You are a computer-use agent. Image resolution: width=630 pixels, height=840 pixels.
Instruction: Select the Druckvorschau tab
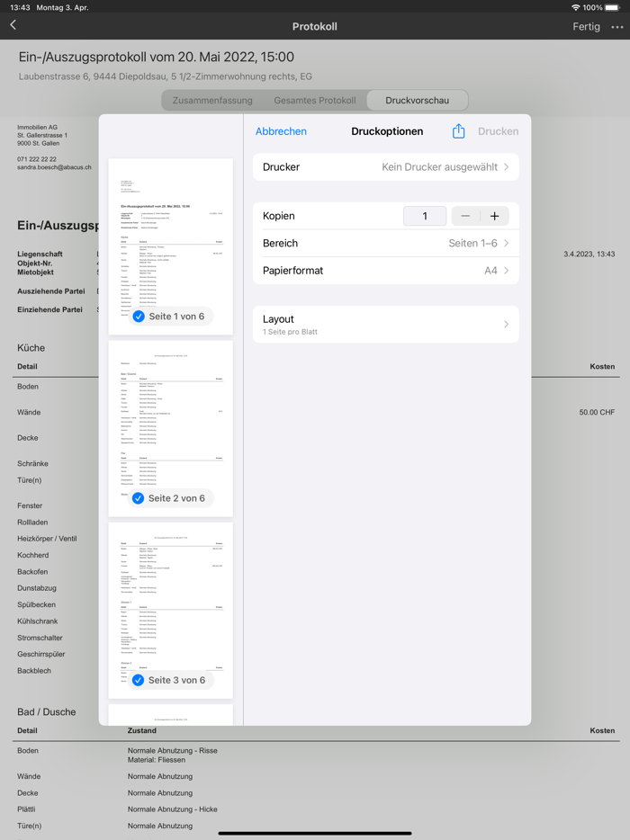[417, 100]
